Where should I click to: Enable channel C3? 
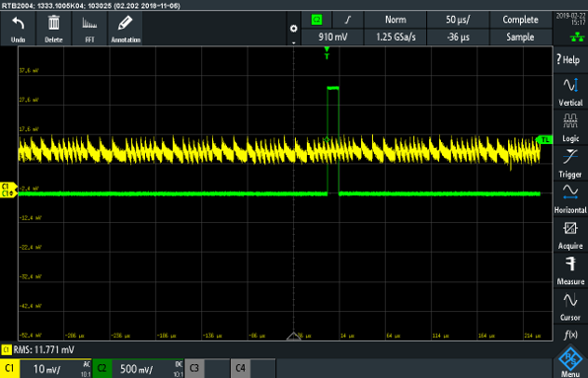(194, 368)
